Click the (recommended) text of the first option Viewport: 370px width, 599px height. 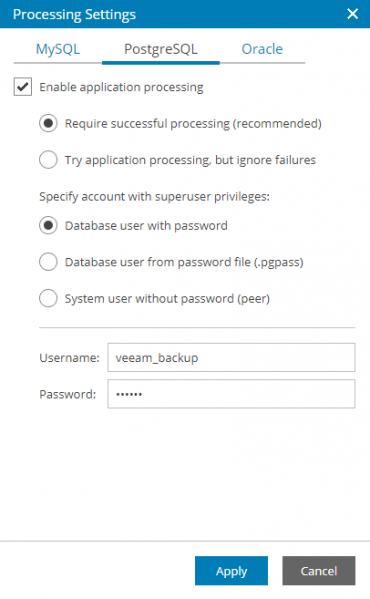pos(277,124)
